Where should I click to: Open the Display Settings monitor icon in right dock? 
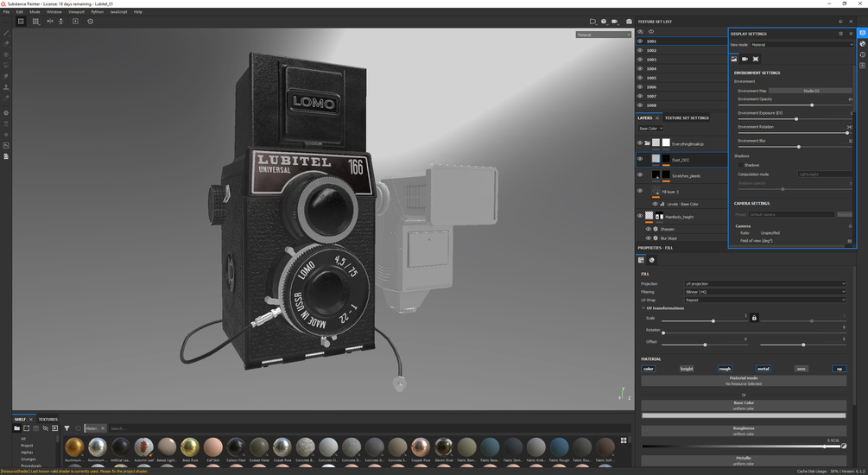point(863,33)
